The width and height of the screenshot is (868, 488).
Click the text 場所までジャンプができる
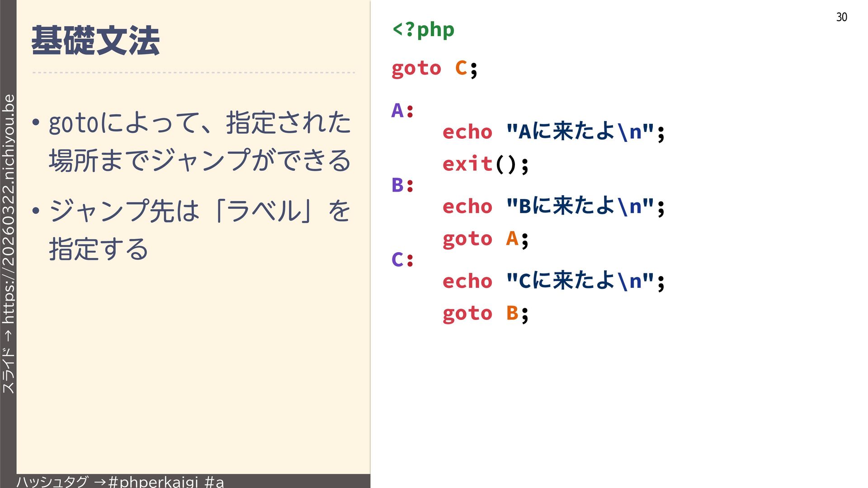[x=199, y=160]
